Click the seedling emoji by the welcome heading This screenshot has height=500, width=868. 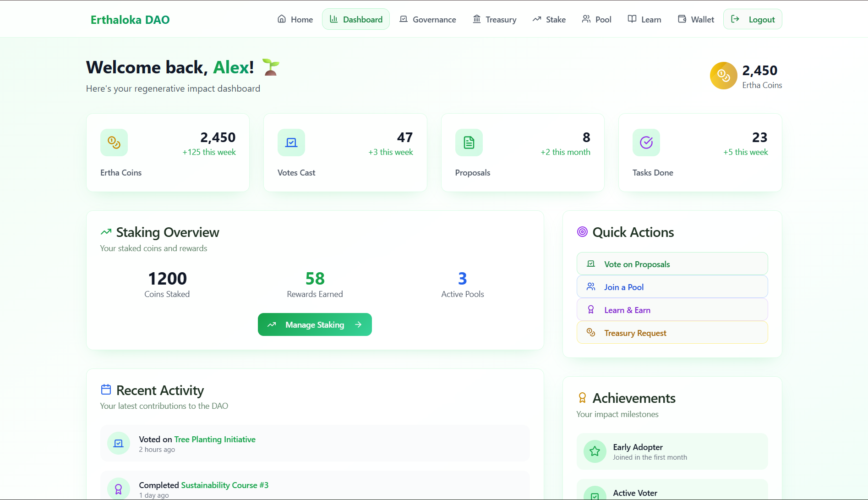(x=271, y=67)
